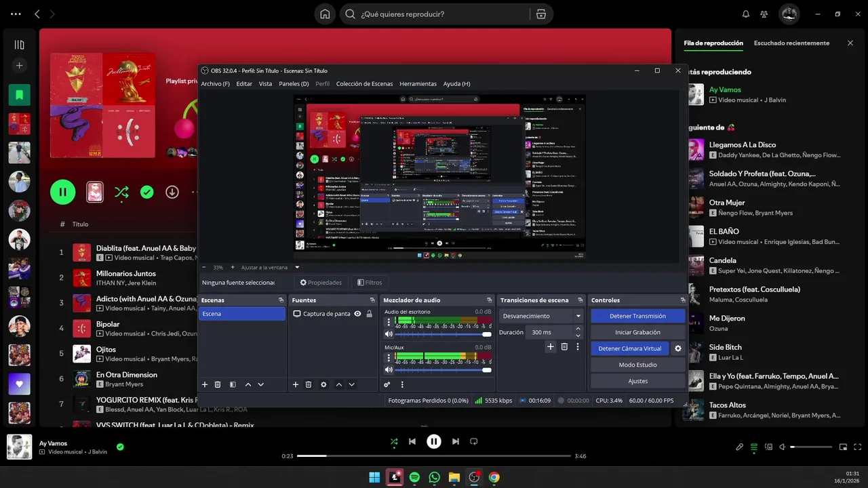Toggle shuffle in the playlist header

tap(121, 192)
